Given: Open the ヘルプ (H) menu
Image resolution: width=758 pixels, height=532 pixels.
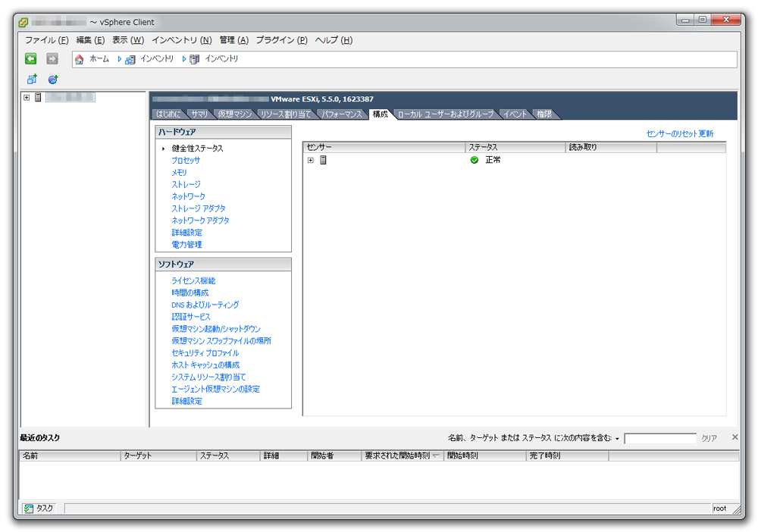Looking at the screenshot, I should tap(334, 40).
